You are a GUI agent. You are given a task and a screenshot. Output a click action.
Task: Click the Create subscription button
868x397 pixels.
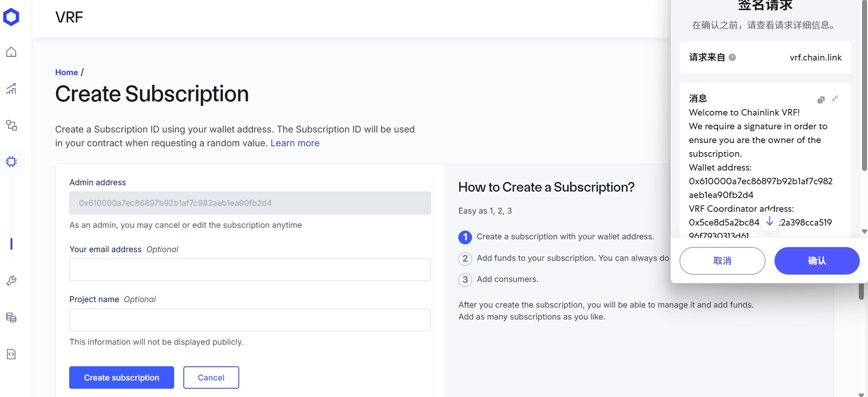[x=121, y=377]
